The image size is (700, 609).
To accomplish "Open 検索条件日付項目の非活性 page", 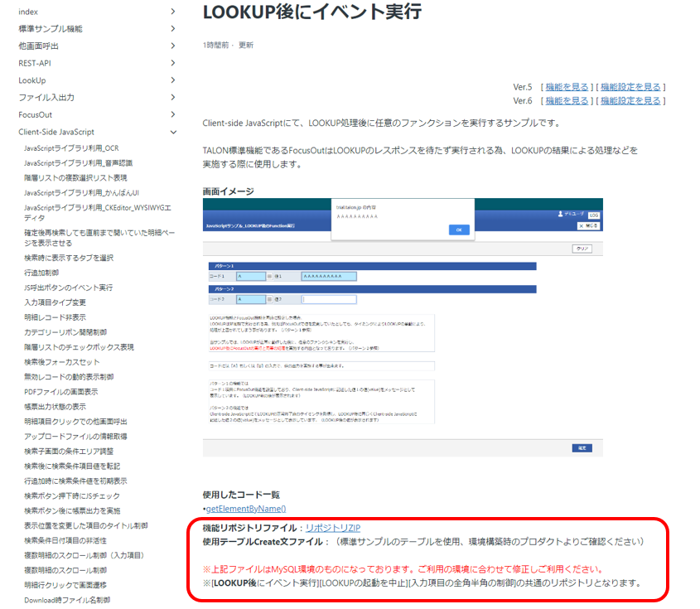I will click(x=65, y=540).
